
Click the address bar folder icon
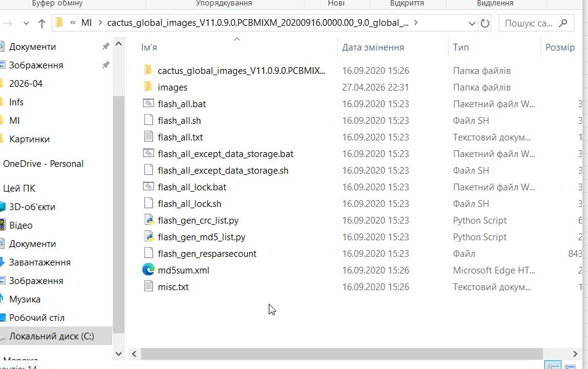click(x=59, y=23)
